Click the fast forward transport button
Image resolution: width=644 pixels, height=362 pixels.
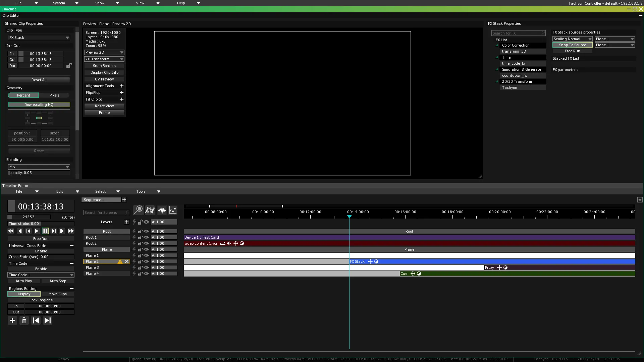coord(71,231)
